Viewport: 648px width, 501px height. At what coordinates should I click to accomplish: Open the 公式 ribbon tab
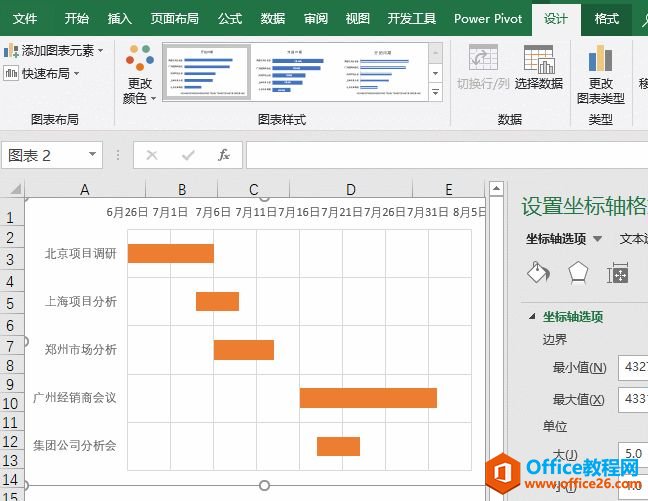[x=230, y=19]
